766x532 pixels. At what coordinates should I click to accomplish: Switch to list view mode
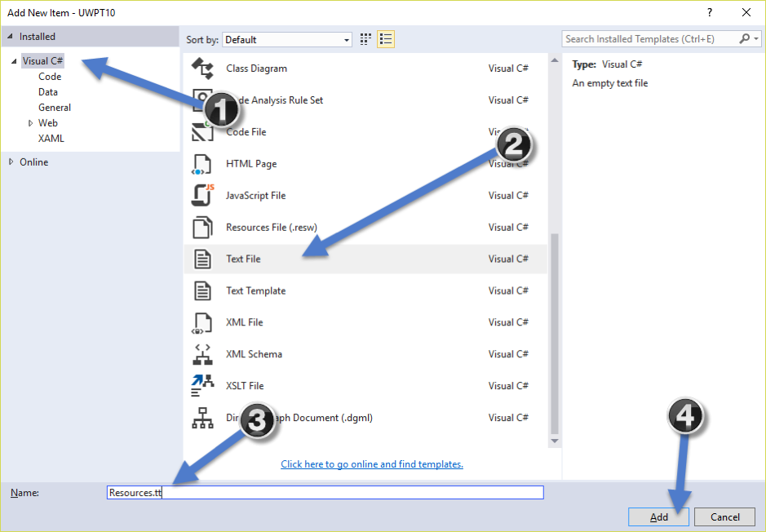(384, 38)
